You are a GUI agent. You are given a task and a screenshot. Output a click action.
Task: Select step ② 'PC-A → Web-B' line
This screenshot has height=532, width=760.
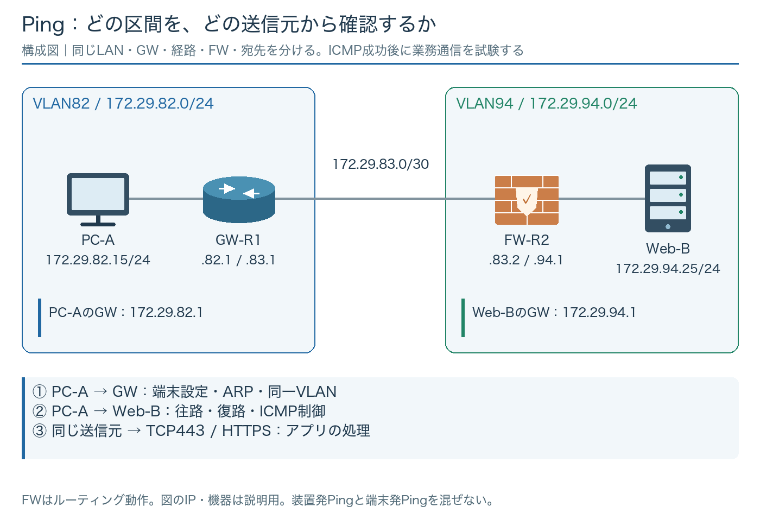[179, 411]
